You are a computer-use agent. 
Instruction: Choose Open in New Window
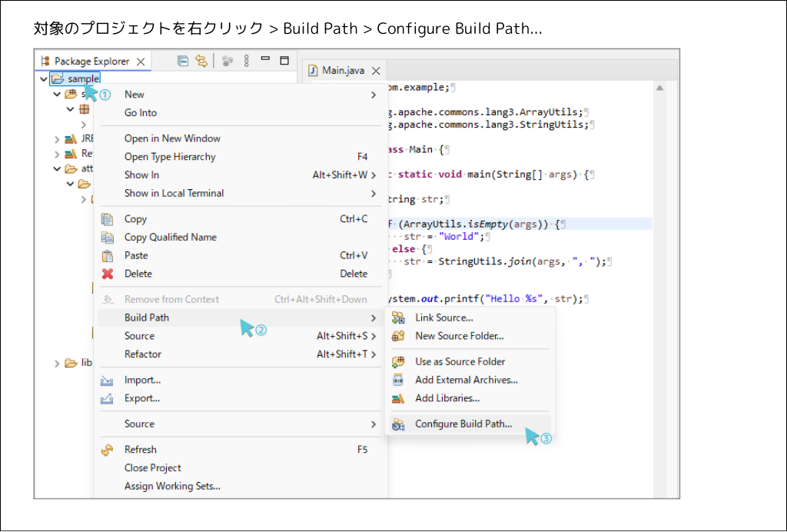[241, 138]
